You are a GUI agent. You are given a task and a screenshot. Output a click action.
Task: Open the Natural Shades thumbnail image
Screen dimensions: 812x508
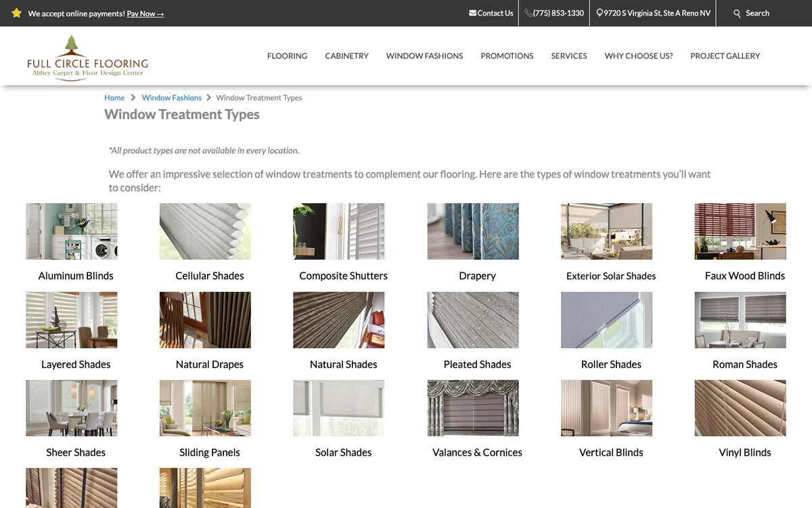tap(339, 320)
